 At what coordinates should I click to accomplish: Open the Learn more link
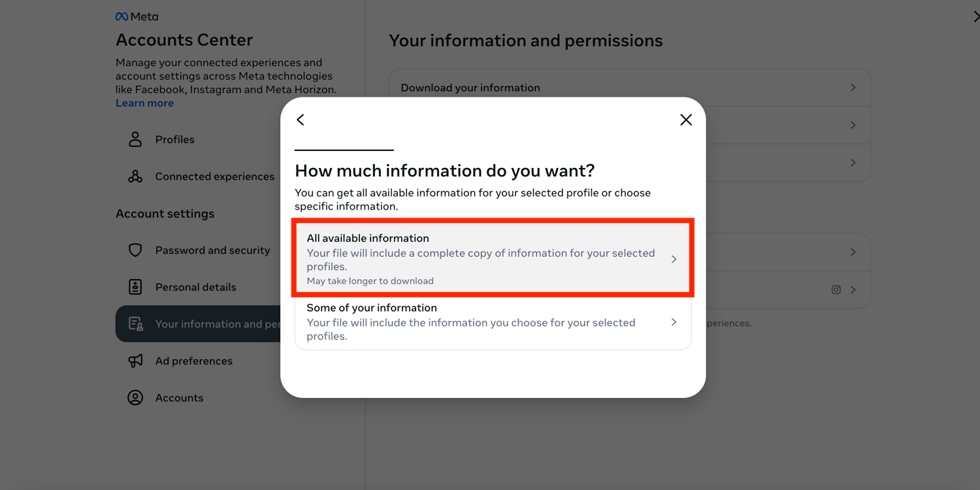coord(144,103)
